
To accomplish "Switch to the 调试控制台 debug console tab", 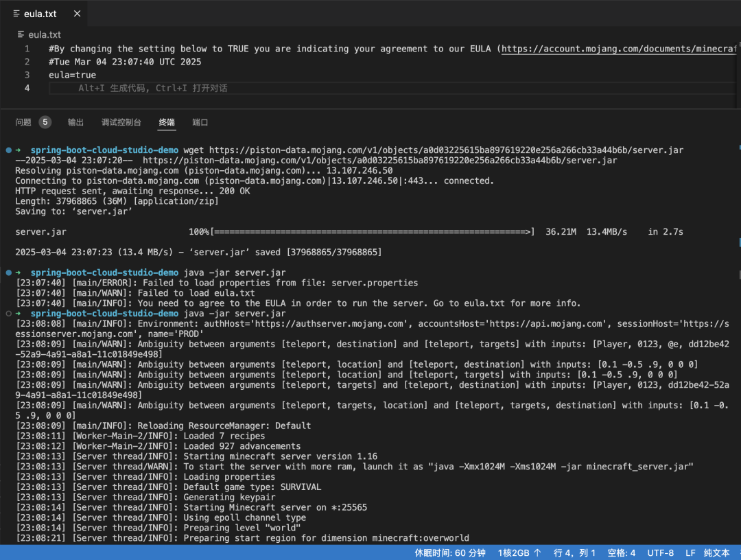I will click(x=121, y=122).
